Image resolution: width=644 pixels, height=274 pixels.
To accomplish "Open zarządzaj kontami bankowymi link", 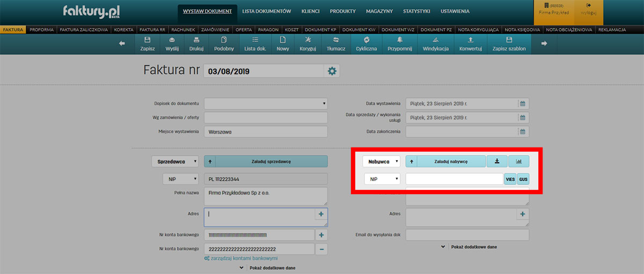I will 241,258.
